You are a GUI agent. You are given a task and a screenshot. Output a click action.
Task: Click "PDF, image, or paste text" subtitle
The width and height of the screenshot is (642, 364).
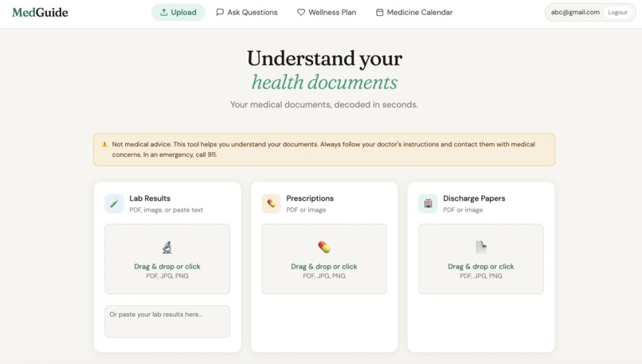[166, 209]
